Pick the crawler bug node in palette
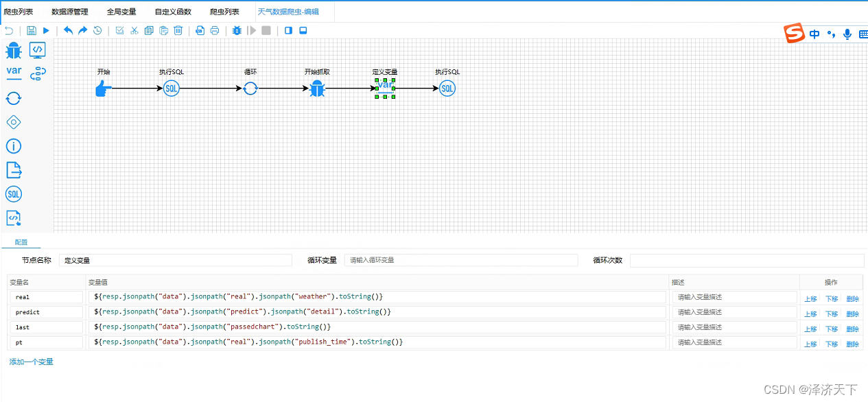The height and width of the screenshot is (402, 868). click(x=14, y=50)
